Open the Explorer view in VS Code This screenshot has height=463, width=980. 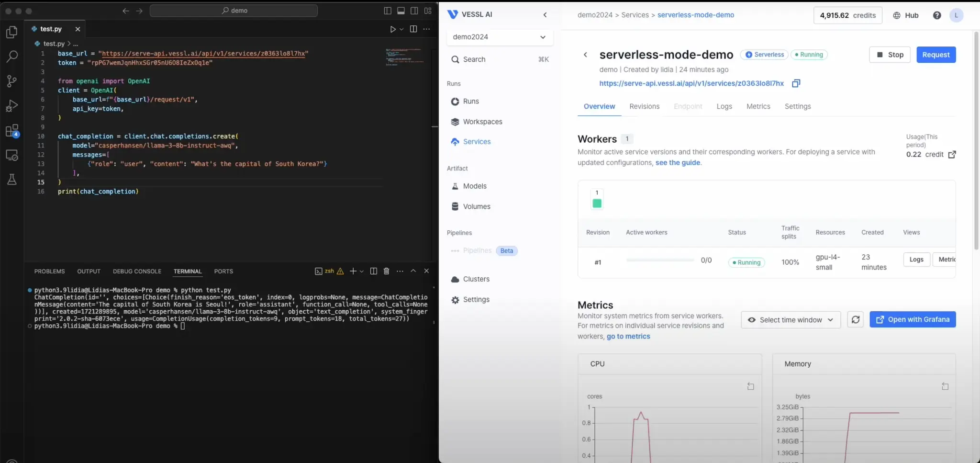(12, 32)
